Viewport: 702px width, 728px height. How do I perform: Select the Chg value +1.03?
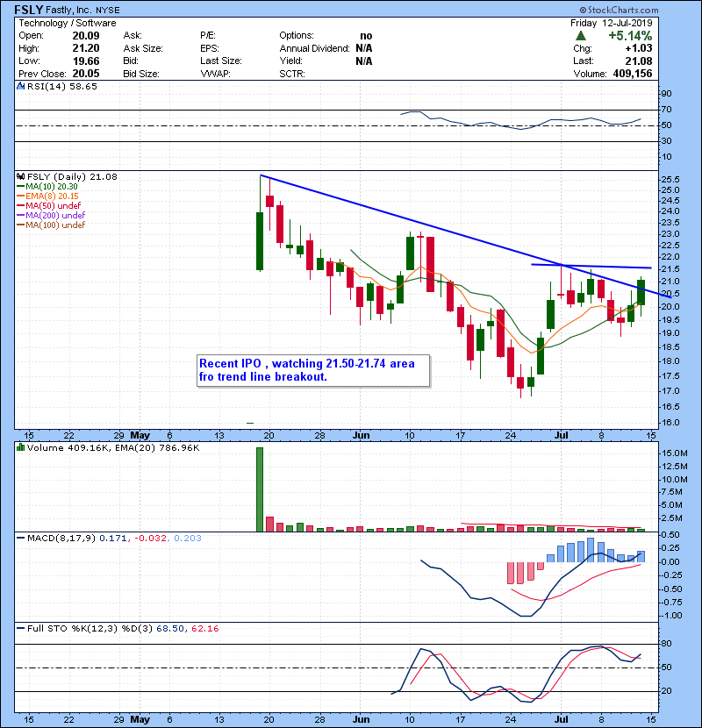[639, 48]
